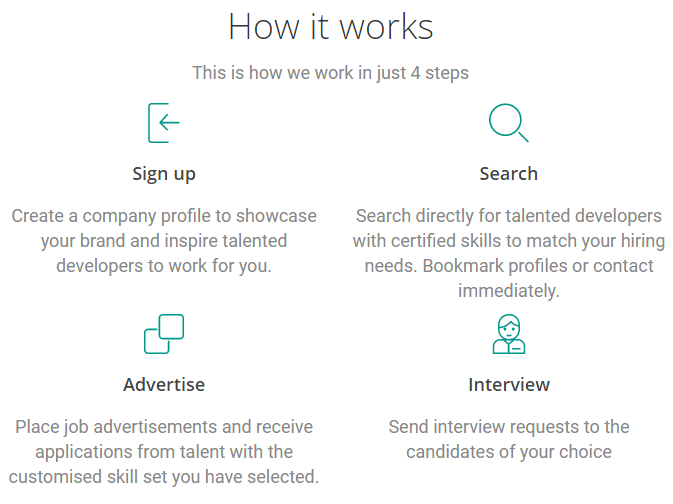The width and height of the screenshot is (673, 504).
Task: Click the Search magnifying glass icon
Action: click(x=508, y=122)
